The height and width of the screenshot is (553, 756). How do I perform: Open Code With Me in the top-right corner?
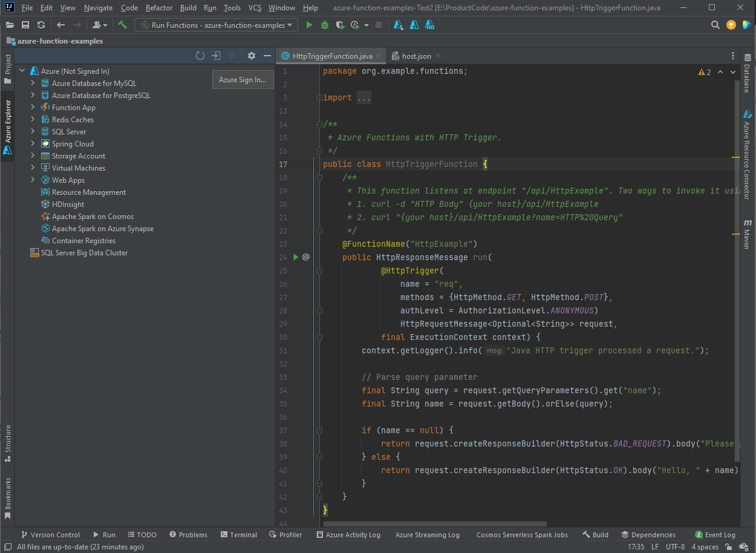pos(746,25)
